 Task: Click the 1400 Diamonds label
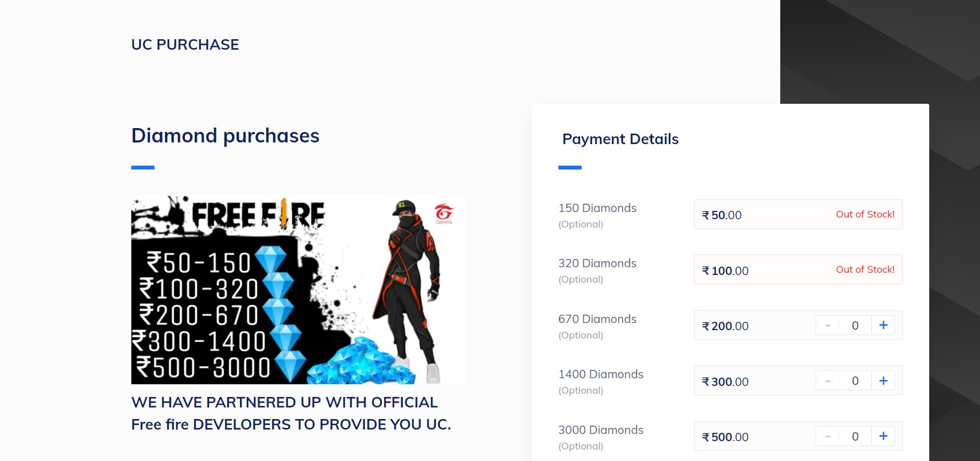click(x=601, y=374)
